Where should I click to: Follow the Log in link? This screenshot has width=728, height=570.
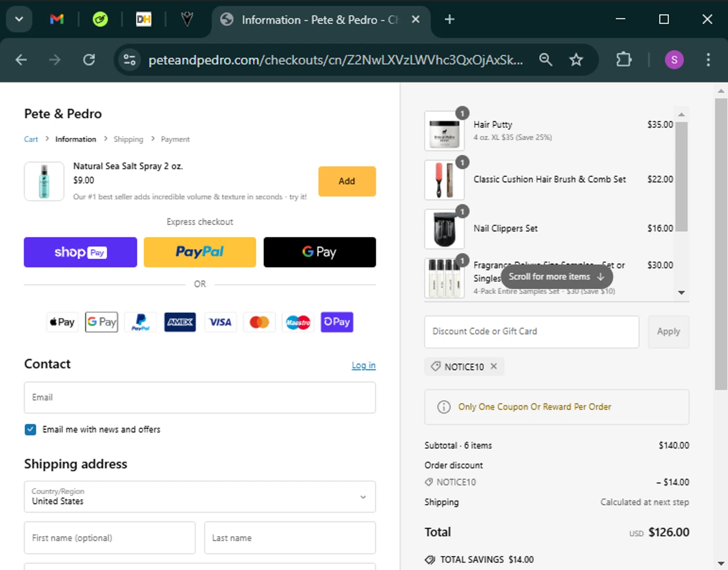click(x=364, y=365)
